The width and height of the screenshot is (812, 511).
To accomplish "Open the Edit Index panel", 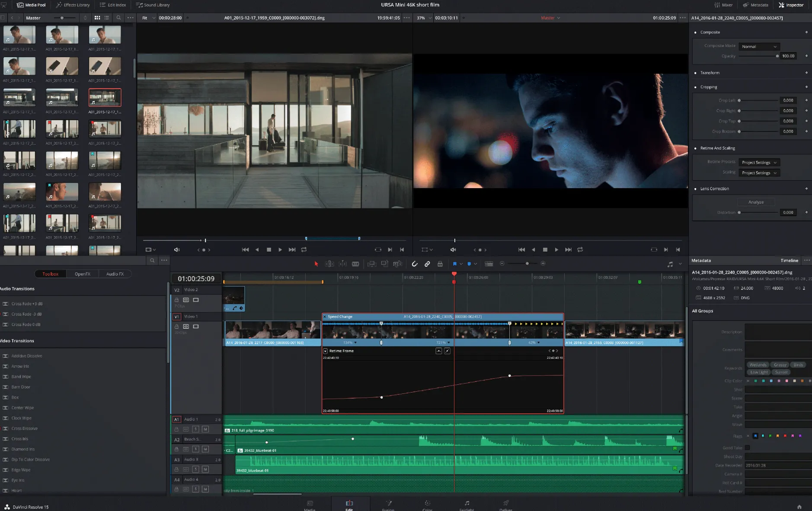I will [x=113, y=5].
